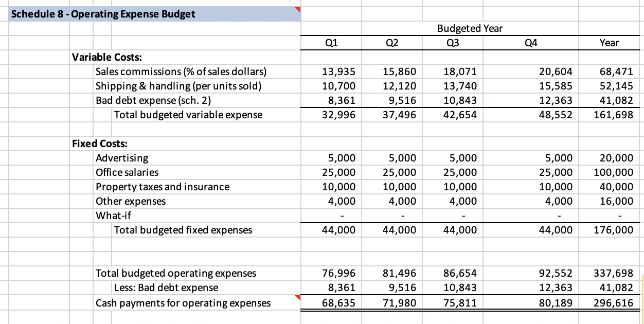Select the Q1 dash cell in the What-if row

[x=331, y=215]
